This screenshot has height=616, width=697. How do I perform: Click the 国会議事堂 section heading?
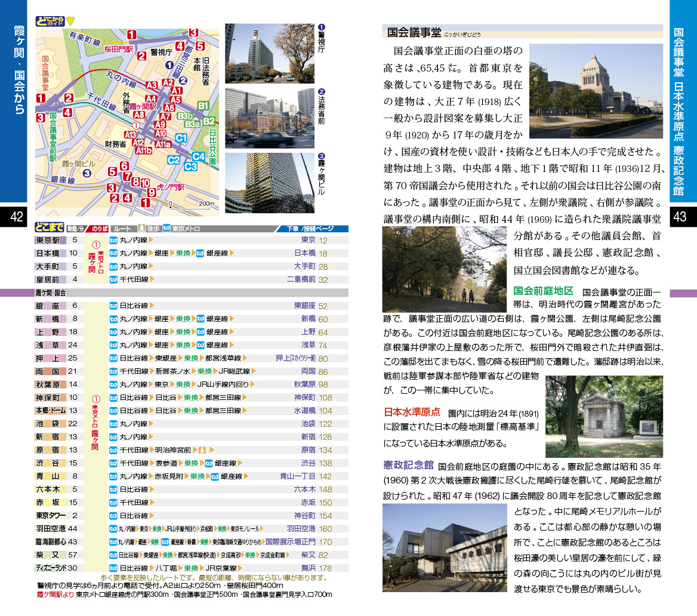tap(414, 33)
